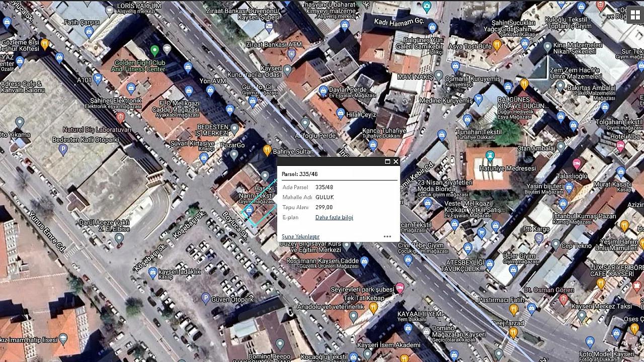Click the Rossmann Kayseri Cadde marker
Screen dimensions: 644x362
coord(364,261)
